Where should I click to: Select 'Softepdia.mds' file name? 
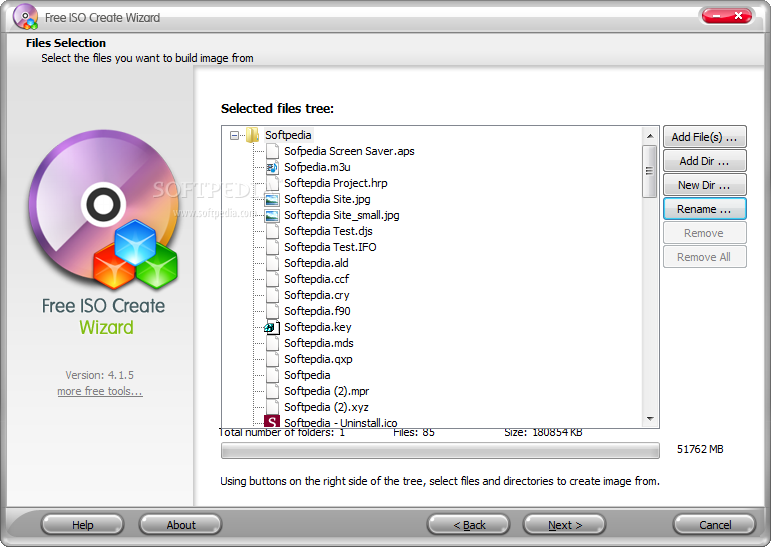pos(319,343)
